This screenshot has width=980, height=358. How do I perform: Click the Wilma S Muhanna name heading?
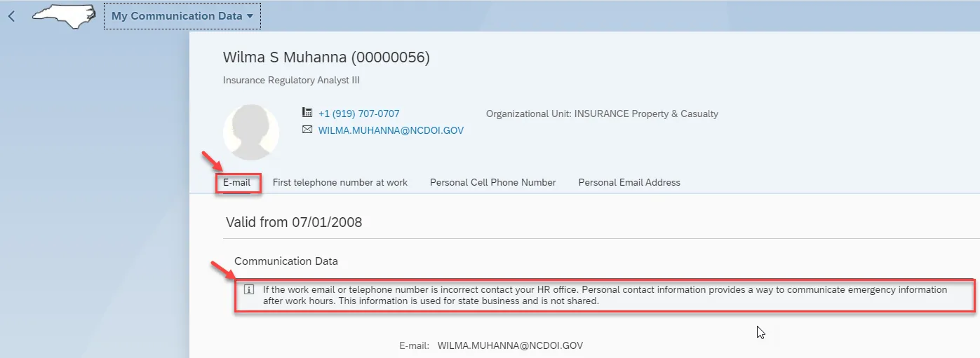click(x=326, y=57)
